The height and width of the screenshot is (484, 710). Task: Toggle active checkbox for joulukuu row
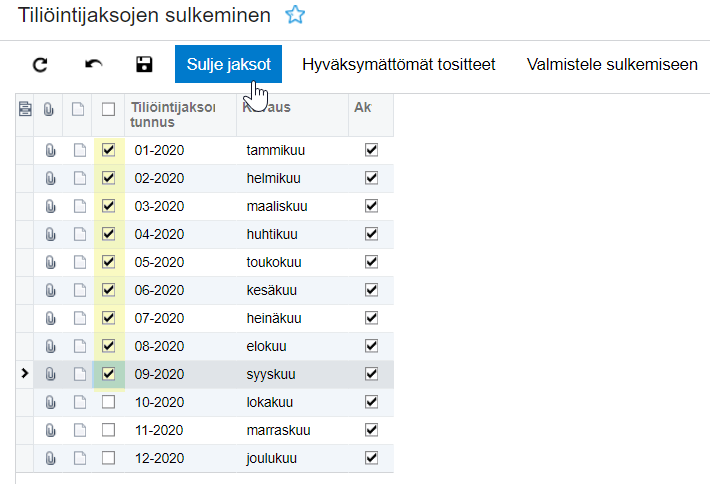(x=372, y=458)
